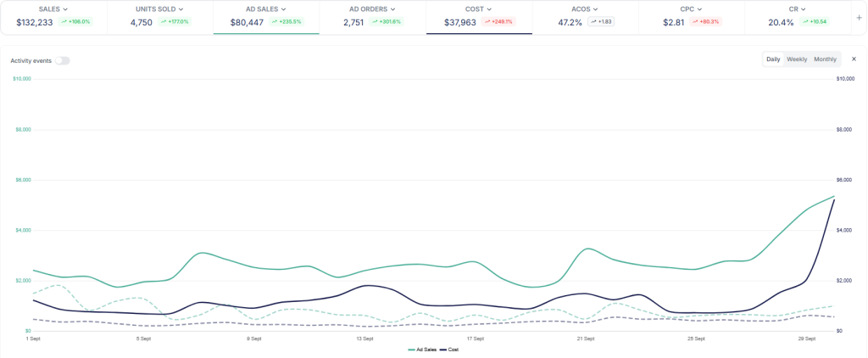Select the Daily view button
868x358 pixels.
[x=773, y=59]
